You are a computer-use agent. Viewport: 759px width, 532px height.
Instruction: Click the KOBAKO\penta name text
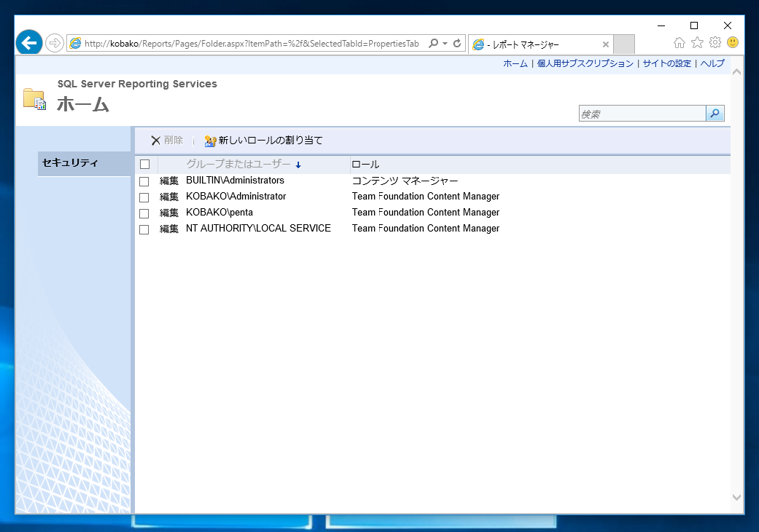(x=220, y=212)
